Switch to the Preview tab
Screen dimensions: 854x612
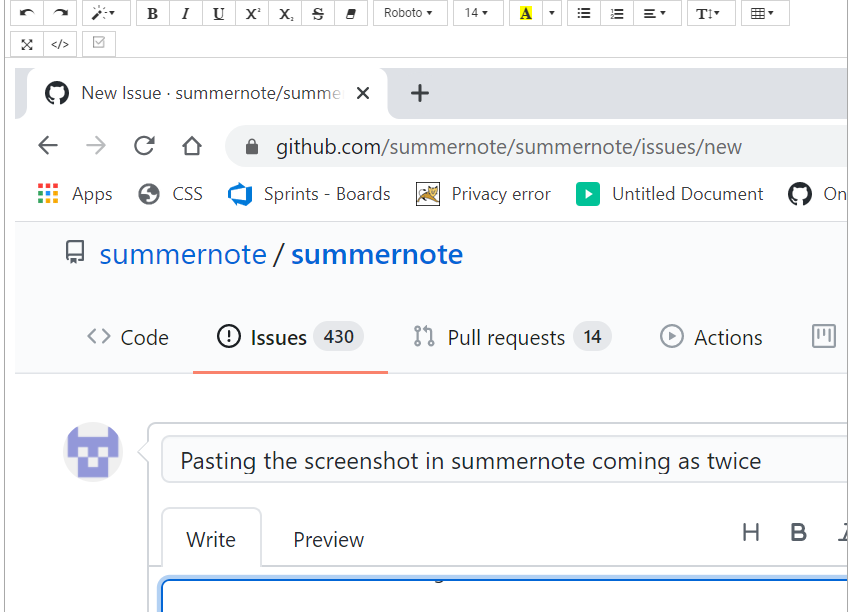pyautogui.click(x=328, y=539)
